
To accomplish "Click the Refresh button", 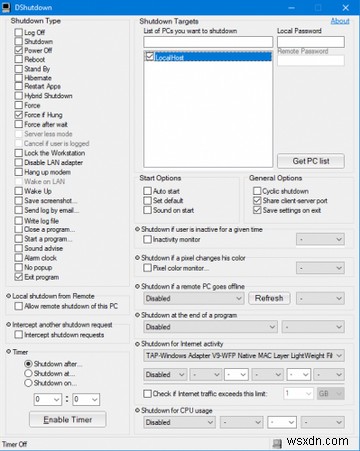I will click(269, 298).
